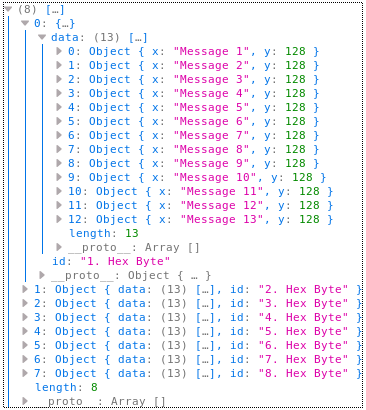The height and width of the screenshot is (410, 366).
Task: Expand the Message 3 object row
Action: (x=59, y=79)
